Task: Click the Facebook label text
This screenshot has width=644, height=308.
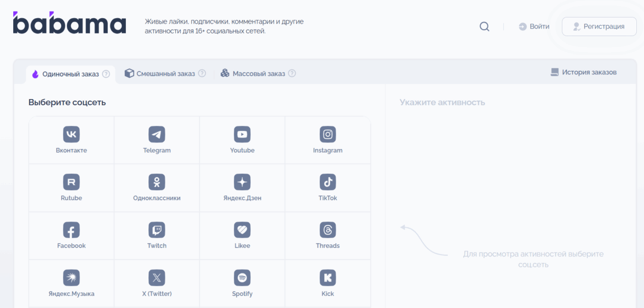Action: (71, 246)
